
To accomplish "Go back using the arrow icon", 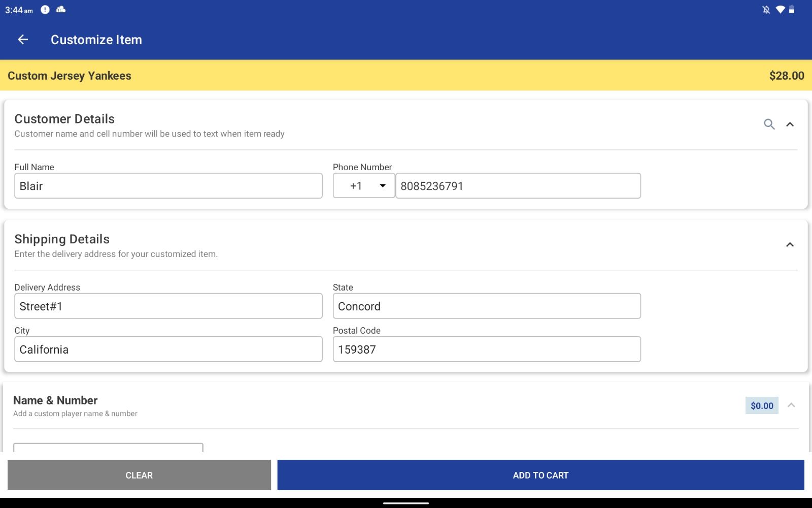I will [x=23, y=40].
